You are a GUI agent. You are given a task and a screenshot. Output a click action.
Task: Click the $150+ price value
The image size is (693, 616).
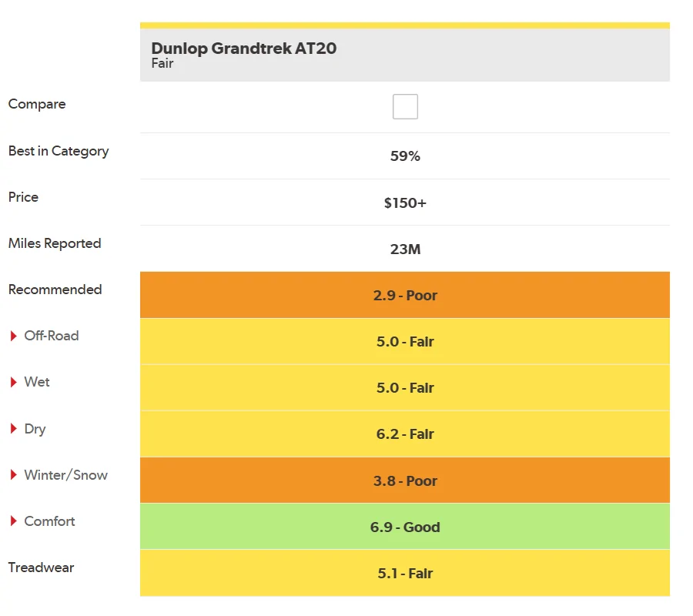(x=405, y=203)
